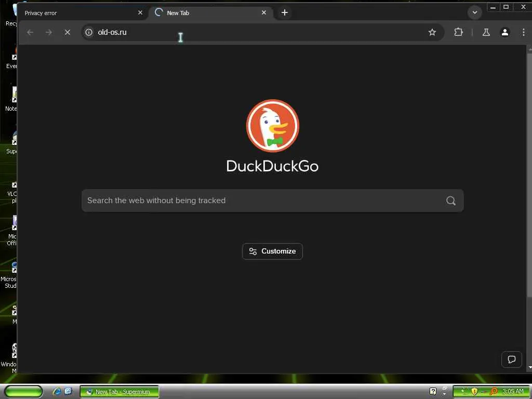Click the DuckDuckGo title text
Image resolution: width=532 pixels, height=399 pixels.
tap(272, 166)
